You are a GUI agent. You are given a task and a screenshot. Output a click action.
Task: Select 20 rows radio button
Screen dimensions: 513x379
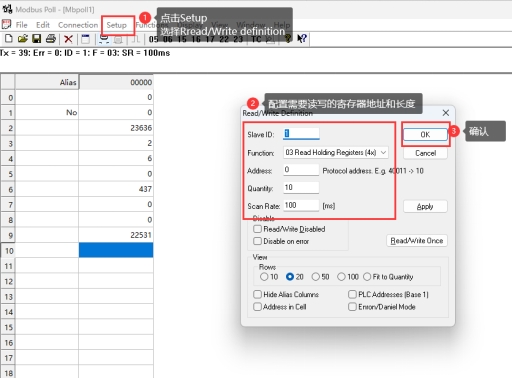click(290, 277)
